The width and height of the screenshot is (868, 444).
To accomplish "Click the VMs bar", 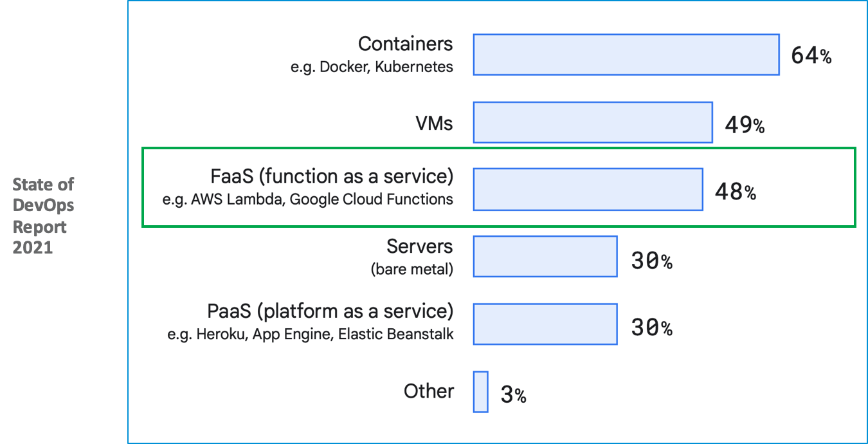I will [593, 122].
